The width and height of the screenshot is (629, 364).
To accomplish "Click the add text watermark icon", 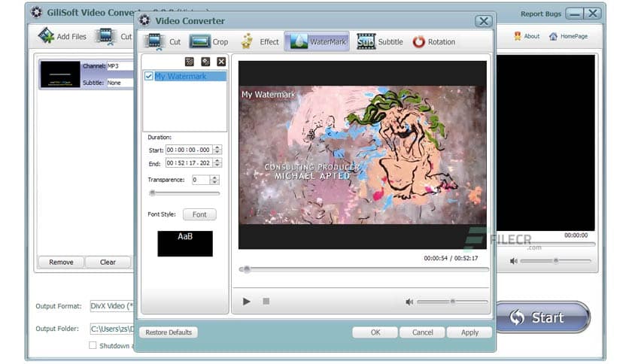I will tap(190, 62).
